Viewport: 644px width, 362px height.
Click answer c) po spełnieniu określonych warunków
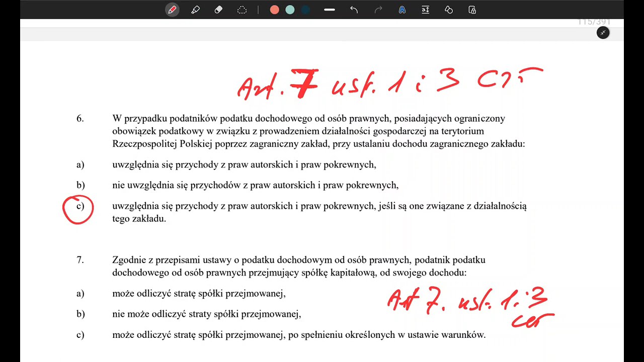pyautogui.click(x=299, y=334)
